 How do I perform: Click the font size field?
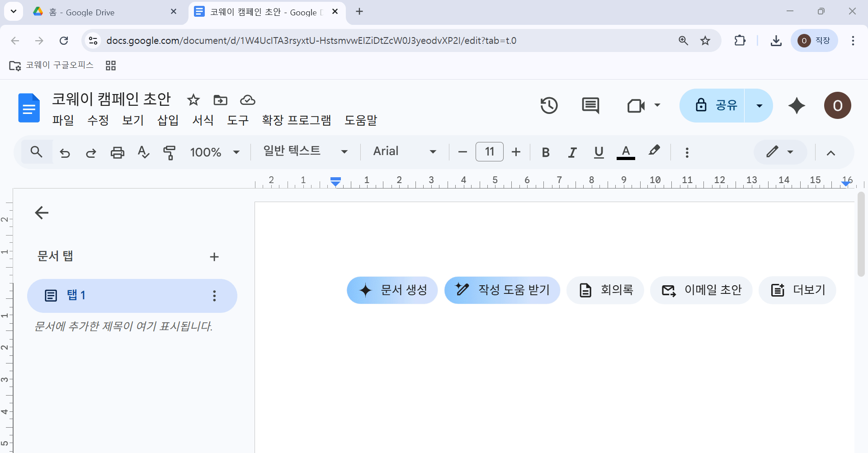(490, 151)
